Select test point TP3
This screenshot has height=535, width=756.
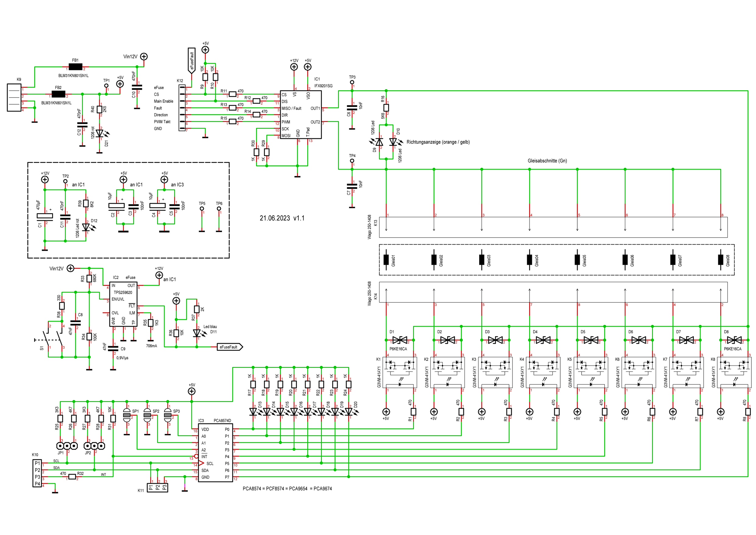coord(352,82)
